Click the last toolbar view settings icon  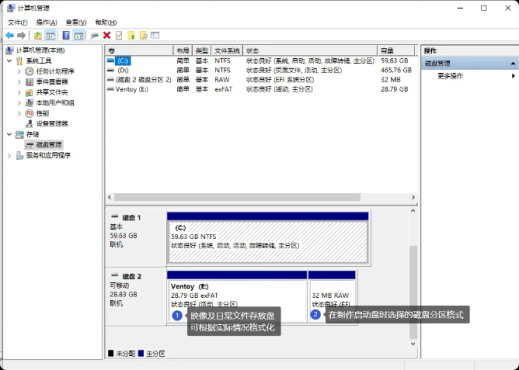click(155, 35)
